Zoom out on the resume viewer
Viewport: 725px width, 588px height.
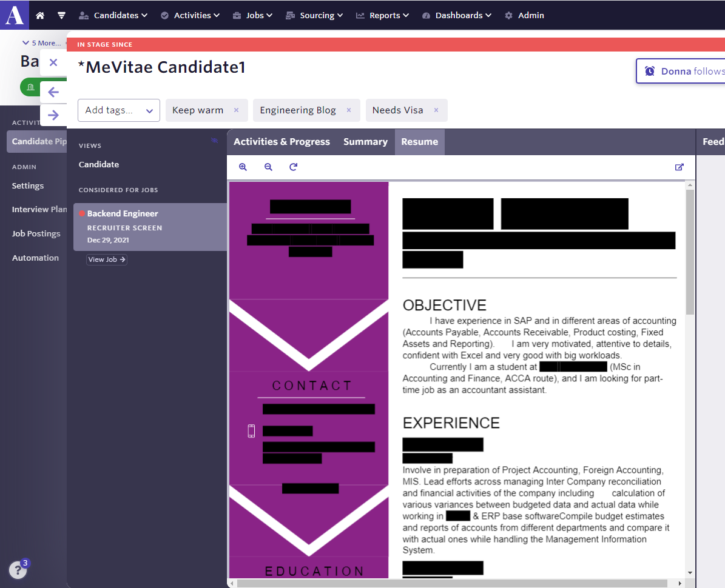(268, 167)
